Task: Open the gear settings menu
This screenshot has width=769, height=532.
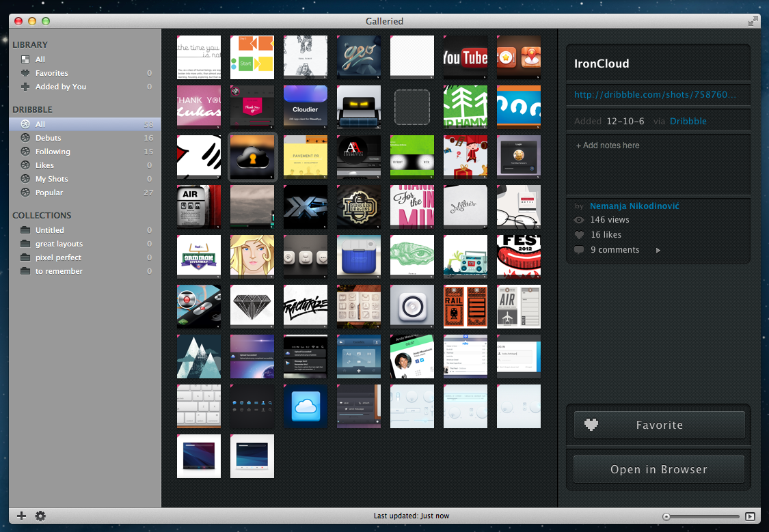Action: pos(40,516)
